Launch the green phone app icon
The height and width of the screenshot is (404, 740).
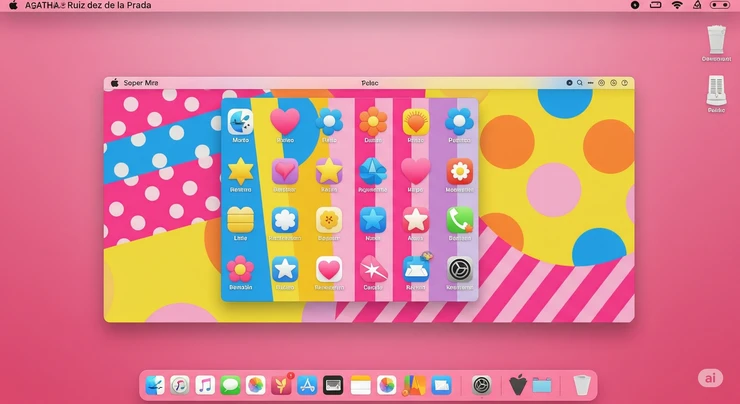(460, 220)
